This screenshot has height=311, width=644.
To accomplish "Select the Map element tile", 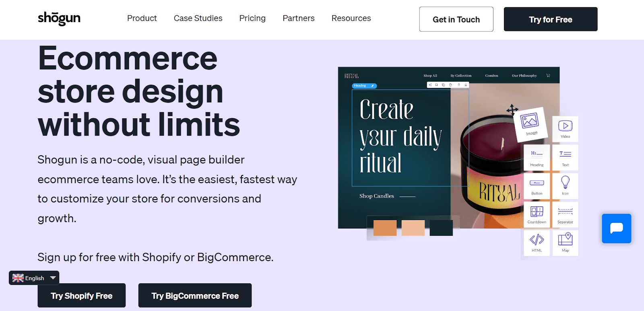I will coord(565,243).
